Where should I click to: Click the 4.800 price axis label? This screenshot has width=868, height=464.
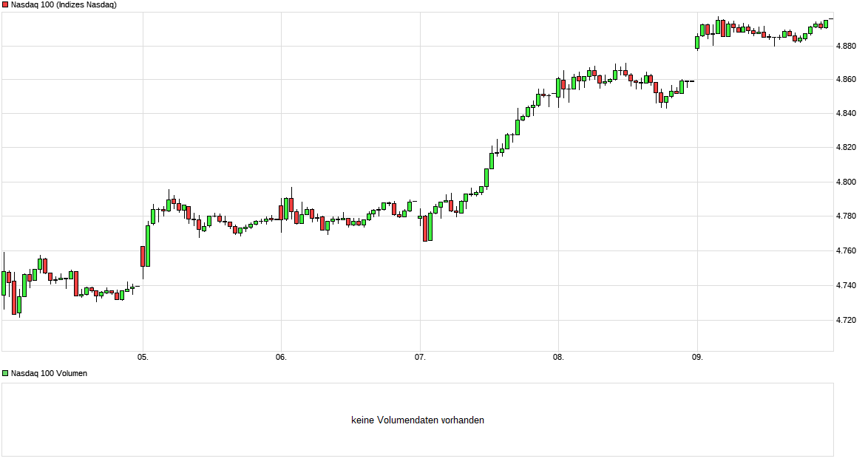coord(846,182)
